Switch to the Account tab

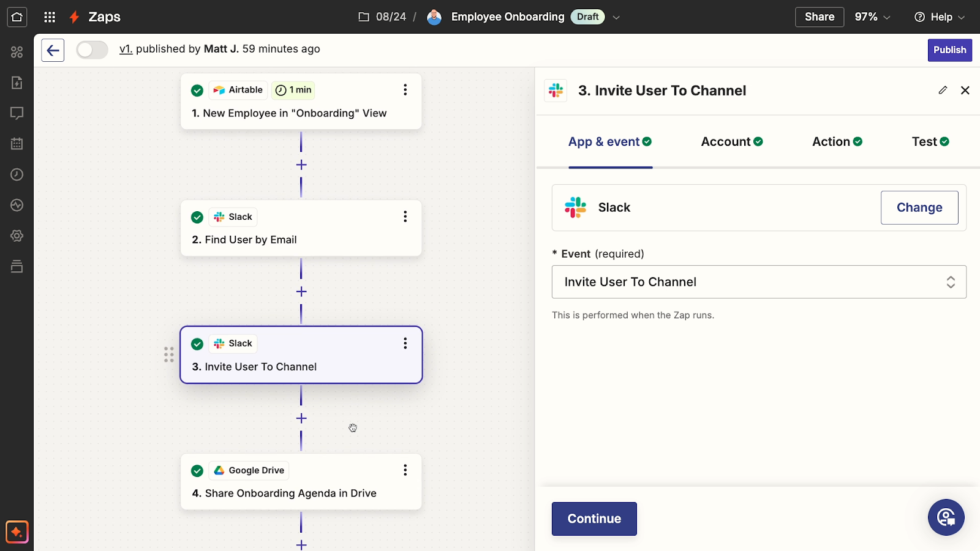tap(732, 141)
